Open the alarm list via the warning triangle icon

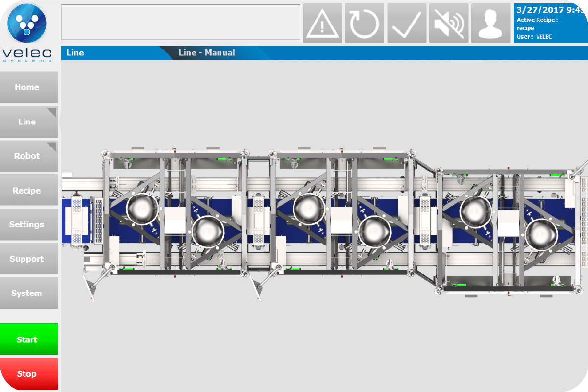coord(322,22)
